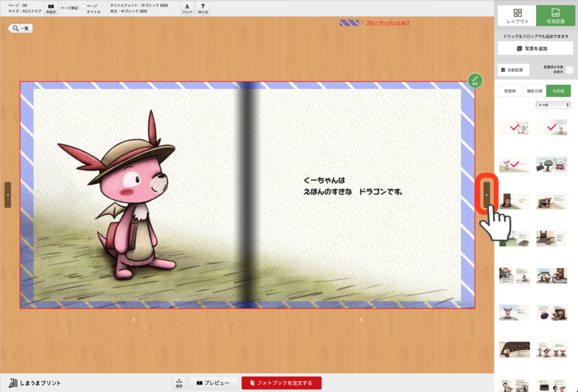Screen dimensions: 578x392
Task: Open the ブルーマージンとは？ link
Action: tap(388, 23)
